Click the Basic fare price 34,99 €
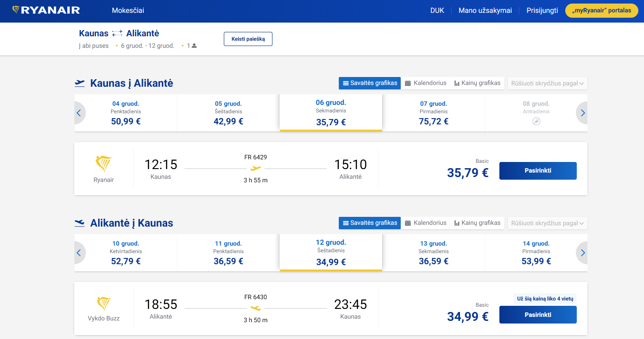 (x=468, y=316)
